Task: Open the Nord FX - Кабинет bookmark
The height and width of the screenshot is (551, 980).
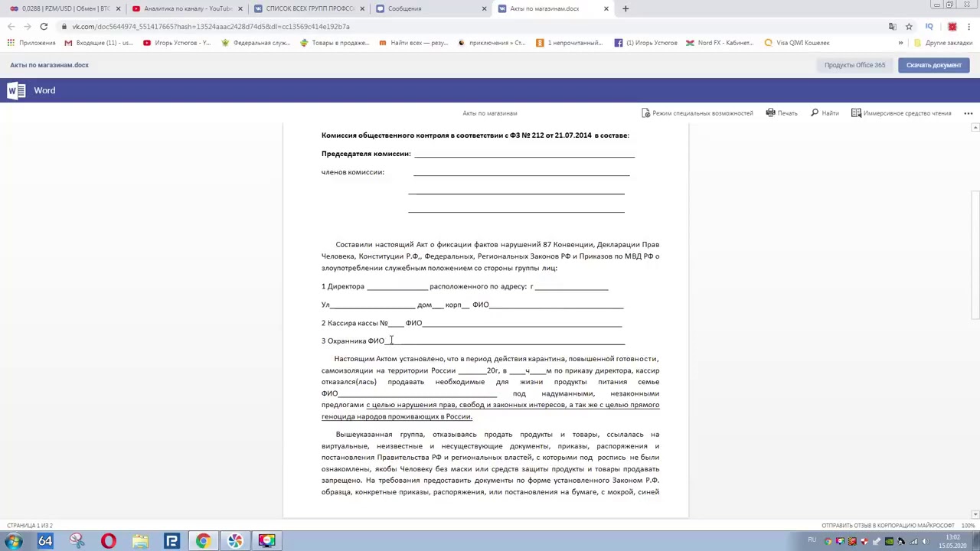Action: 720,43
